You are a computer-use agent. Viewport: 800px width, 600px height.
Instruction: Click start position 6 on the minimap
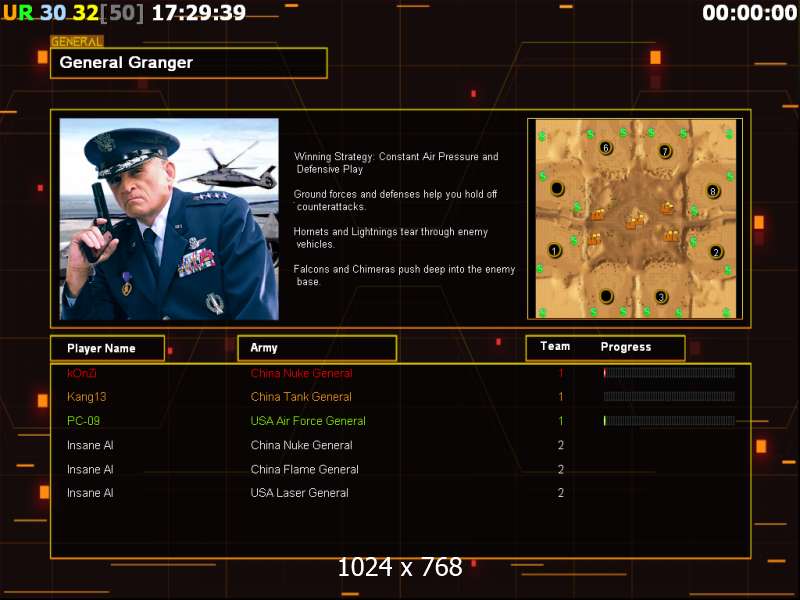[606, 148]
